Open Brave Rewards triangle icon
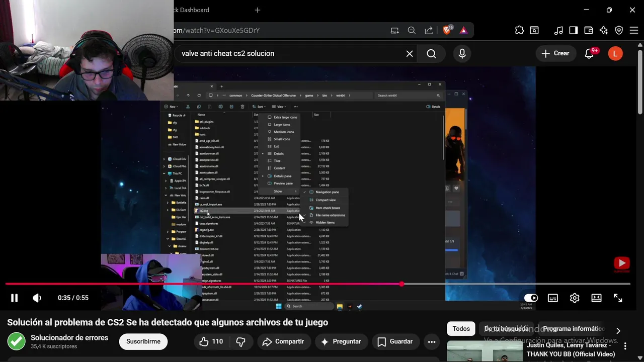 (463, 31)
